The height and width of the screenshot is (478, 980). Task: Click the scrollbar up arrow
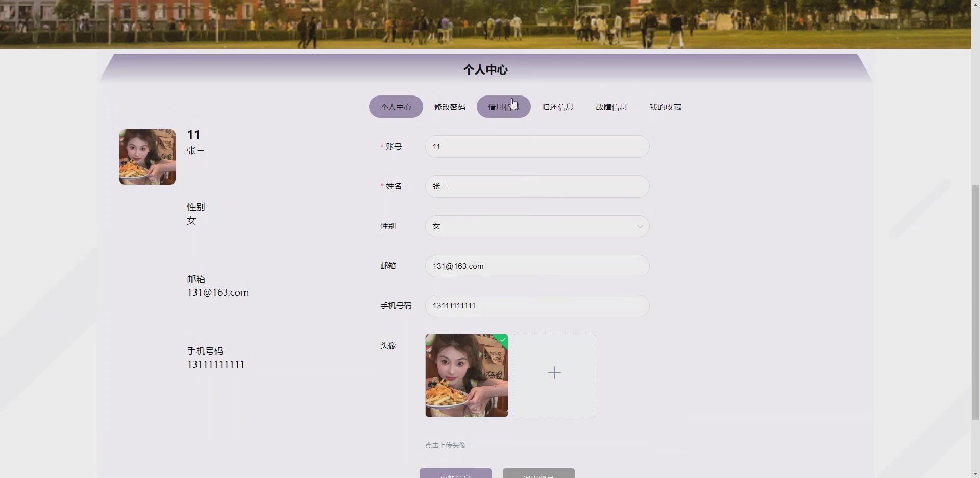[x=974, y=4]
